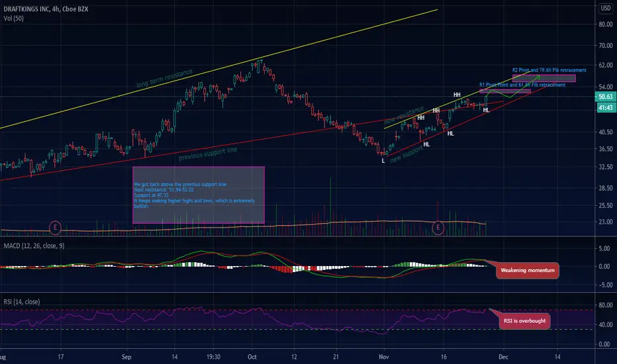Click the MACD scale value -5.00
This screenshot has width=617, height=364.
coord(603,285)
